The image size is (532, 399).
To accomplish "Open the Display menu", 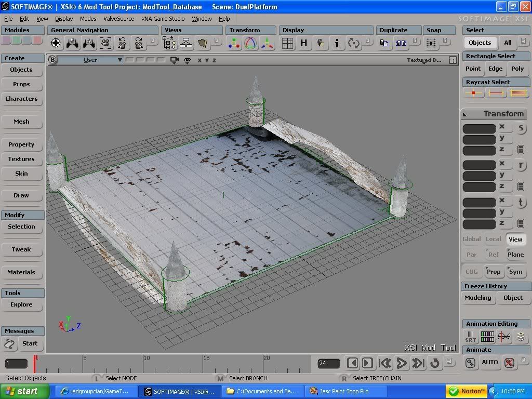I will [x=64, y=19].
